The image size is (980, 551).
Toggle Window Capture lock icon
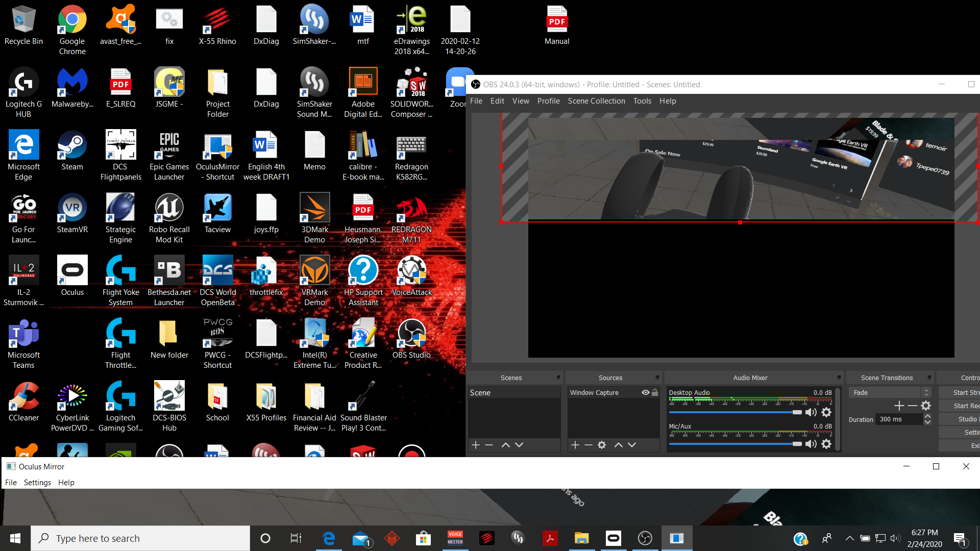click(655, 392)
